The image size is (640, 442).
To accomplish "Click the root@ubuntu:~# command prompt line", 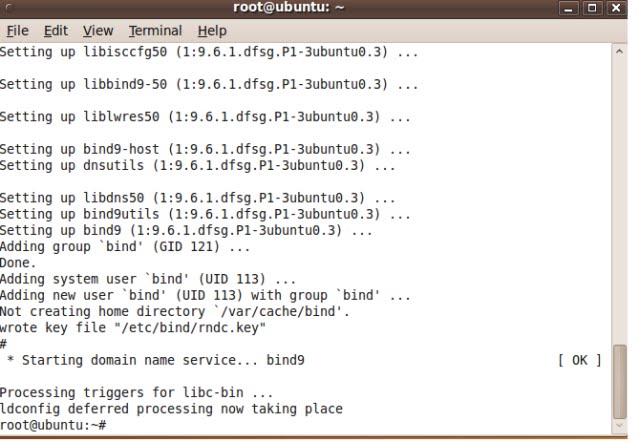I will (x=53, y=425).
